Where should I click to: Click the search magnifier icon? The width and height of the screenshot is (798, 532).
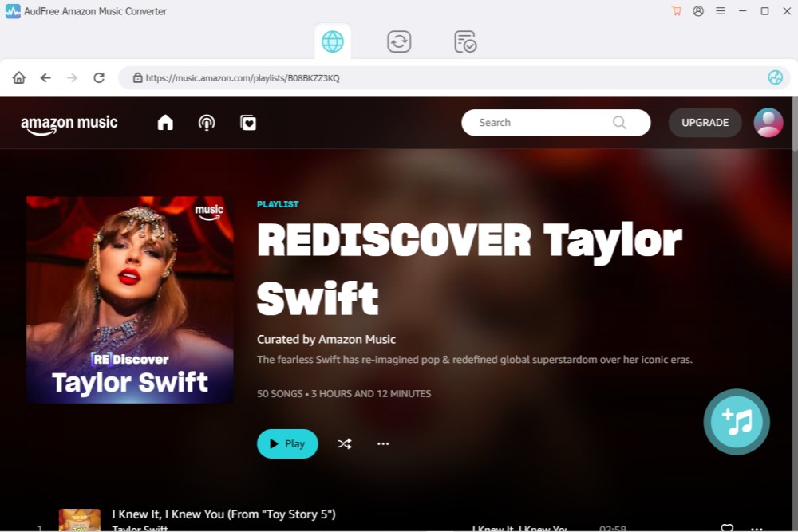(x=619, y=123)
